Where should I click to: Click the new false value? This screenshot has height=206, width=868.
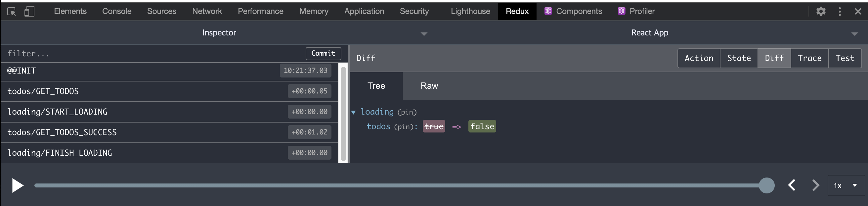click(482, 127)
